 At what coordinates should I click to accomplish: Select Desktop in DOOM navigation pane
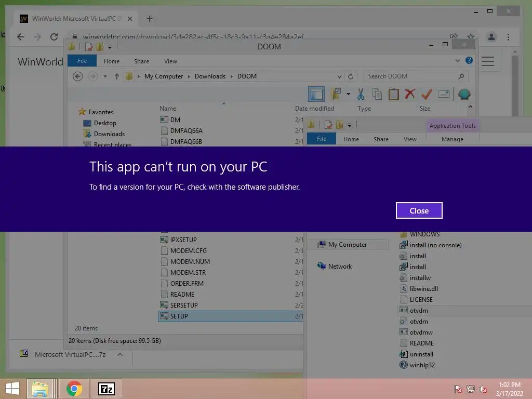coord(105,123)
